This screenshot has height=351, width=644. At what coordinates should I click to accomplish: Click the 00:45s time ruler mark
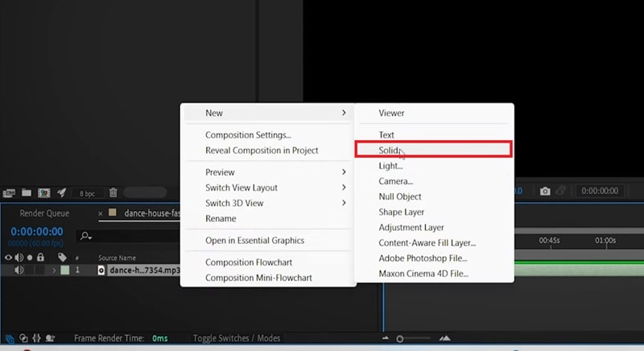point(549,241)
